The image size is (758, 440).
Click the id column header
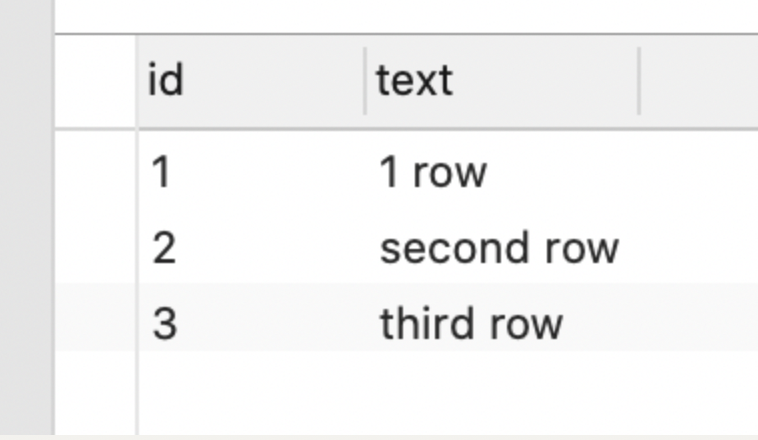tap(251, 81)
